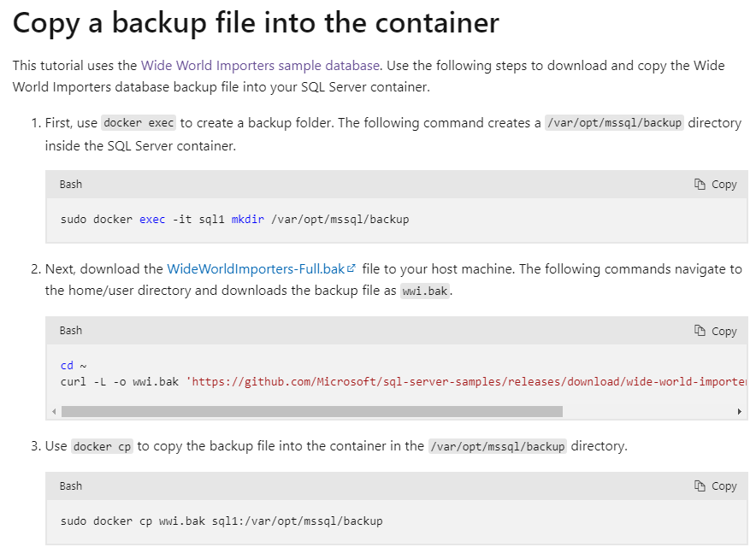The width and height of the screenshot is (756, 559).
Task: Click the left scroll arrow in the curl code block
Action: point(54,411)
